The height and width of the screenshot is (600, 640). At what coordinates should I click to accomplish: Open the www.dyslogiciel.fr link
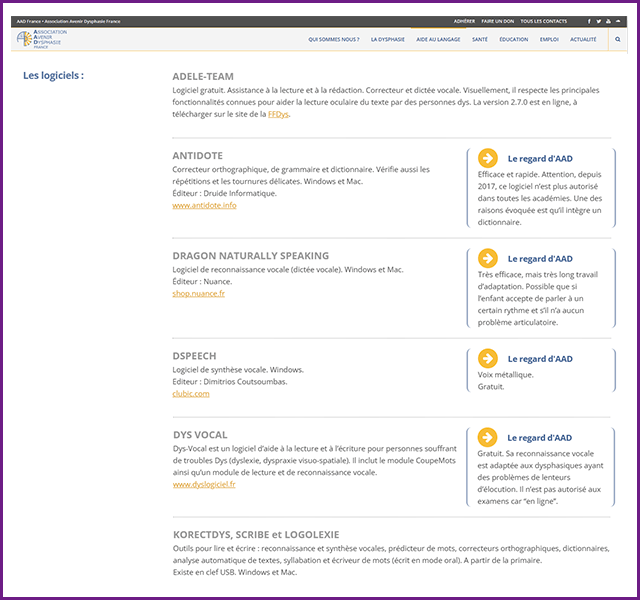(x=204, y=484)
